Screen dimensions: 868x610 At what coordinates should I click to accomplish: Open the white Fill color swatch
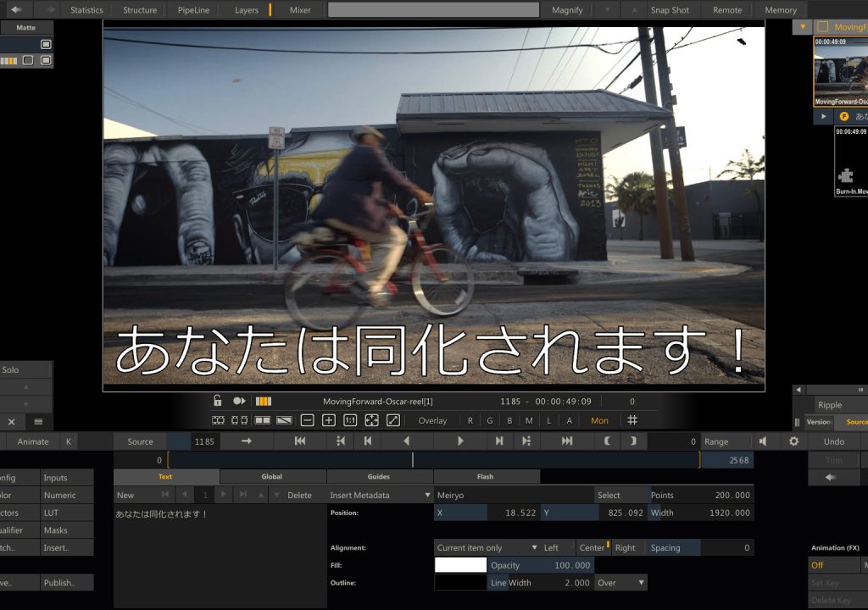pos(460,564)
